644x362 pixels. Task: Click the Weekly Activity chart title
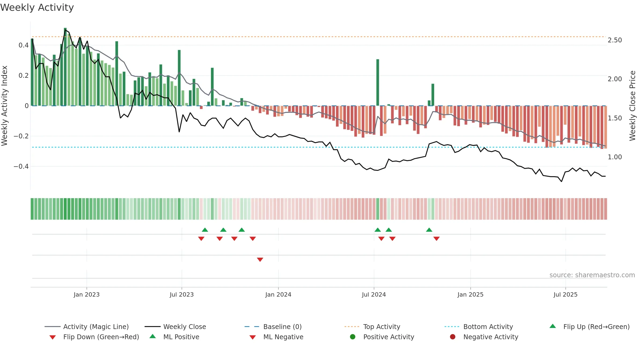point(37,8)
